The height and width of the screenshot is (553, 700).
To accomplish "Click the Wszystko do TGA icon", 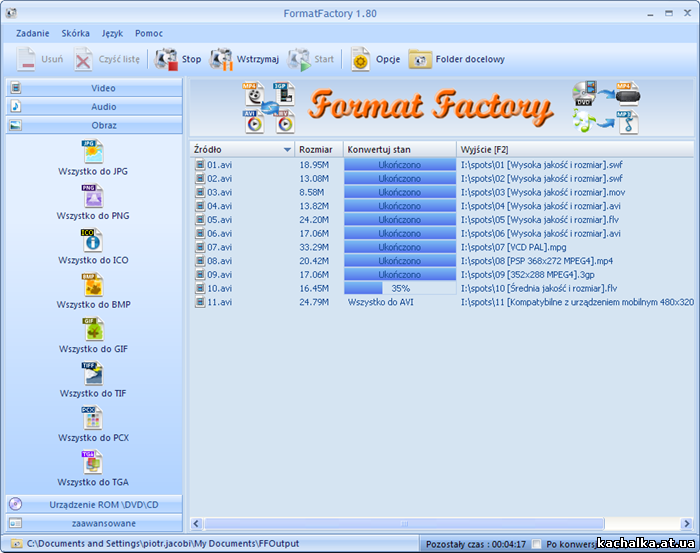I will point(93,462).
